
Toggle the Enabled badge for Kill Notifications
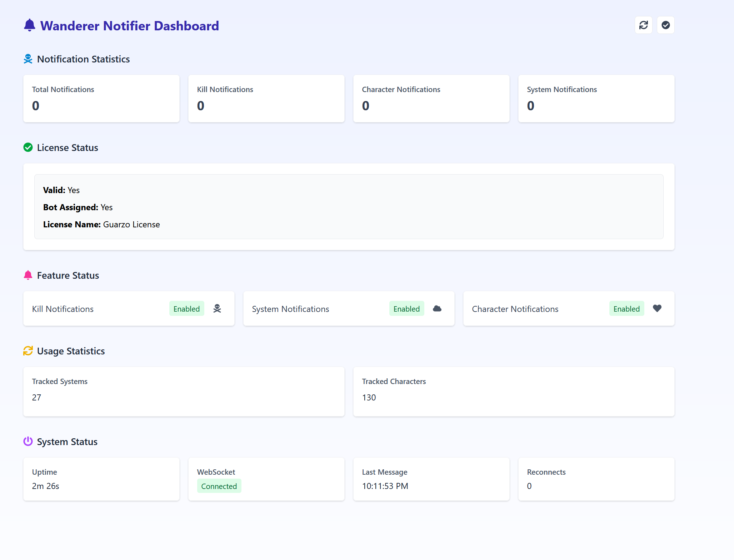pos(186,309)
